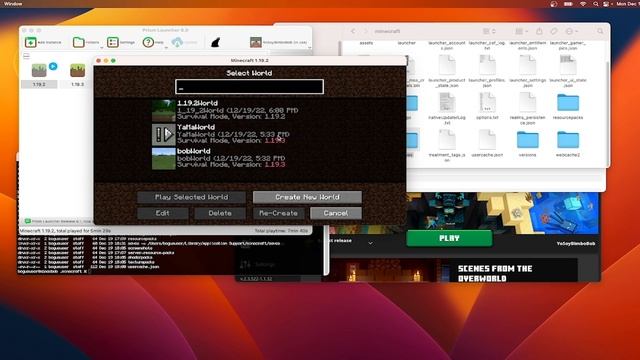The height and width of the screenshot is (360, 640).
Task: Select YaMaWorld entry title
Action: click(196, 127)
